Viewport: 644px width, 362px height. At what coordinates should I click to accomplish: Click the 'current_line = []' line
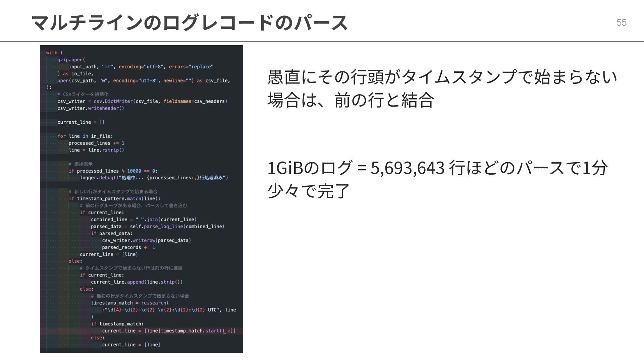coord(81,122)
